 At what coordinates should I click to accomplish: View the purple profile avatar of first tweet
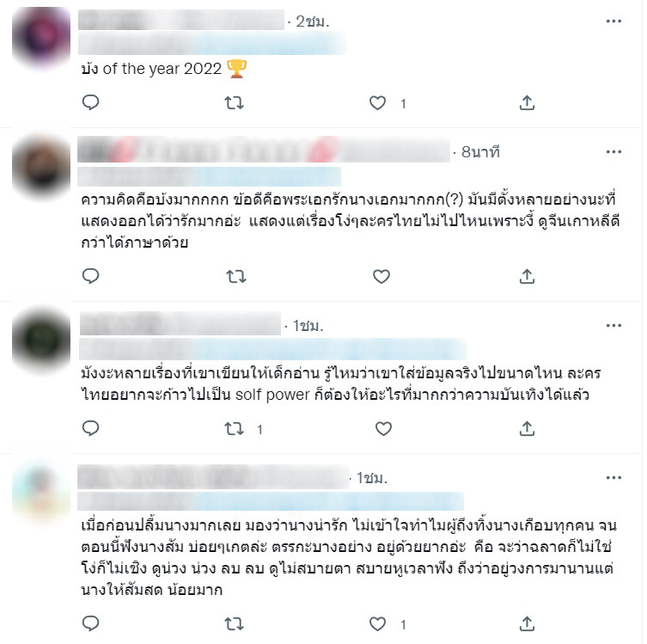41,36
